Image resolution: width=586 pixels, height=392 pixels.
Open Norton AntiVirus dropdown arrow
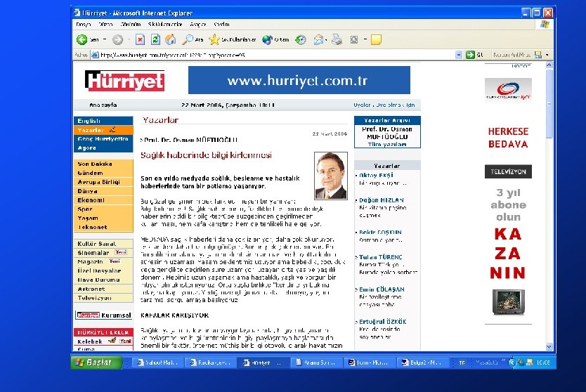[547, 55]
